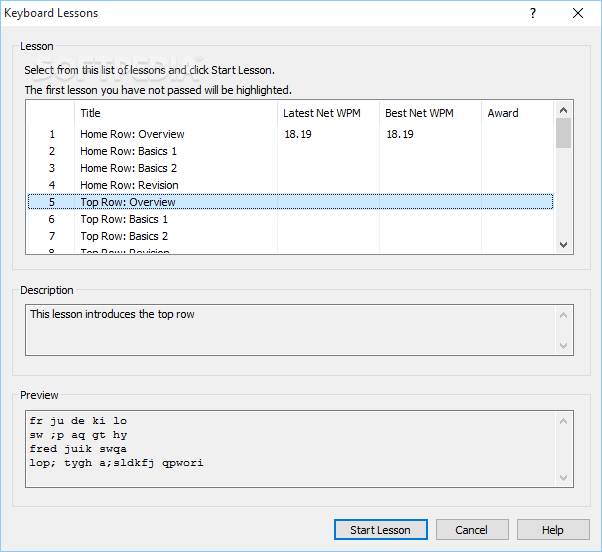Select lesson 1 Home Row: Overview
Viewport: 602px width, 552px height.
290,134
